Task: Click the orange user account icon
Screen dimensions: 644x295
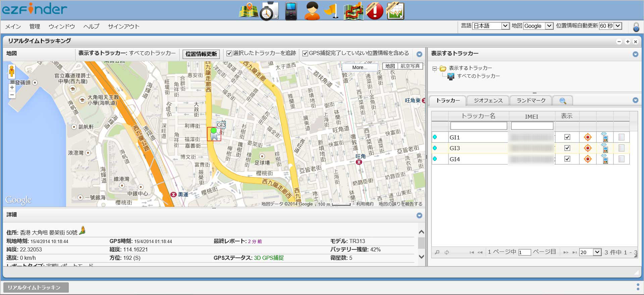Action: 312,11
